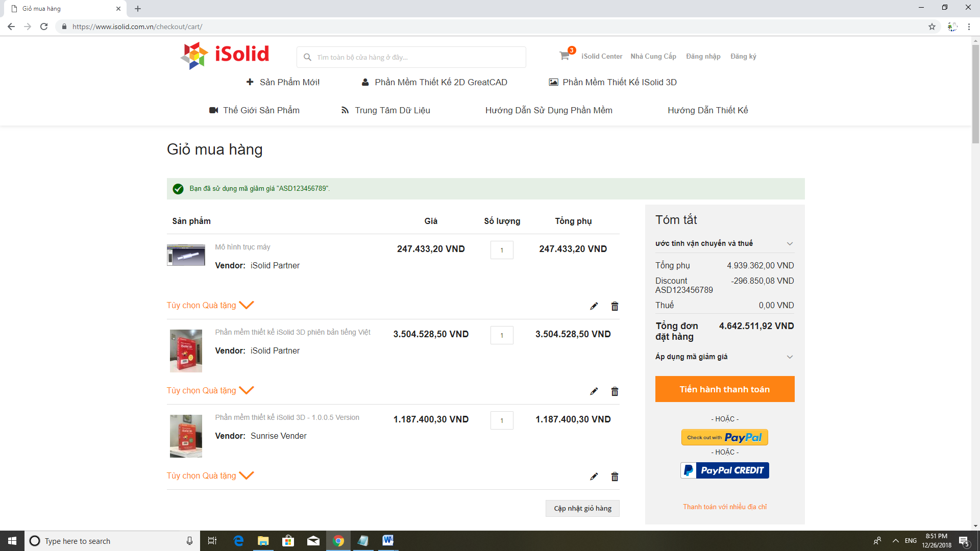The image size is (980, 551).
Task: Pay with PayPal CREDIT button
Action: click(x=725, y=470)
